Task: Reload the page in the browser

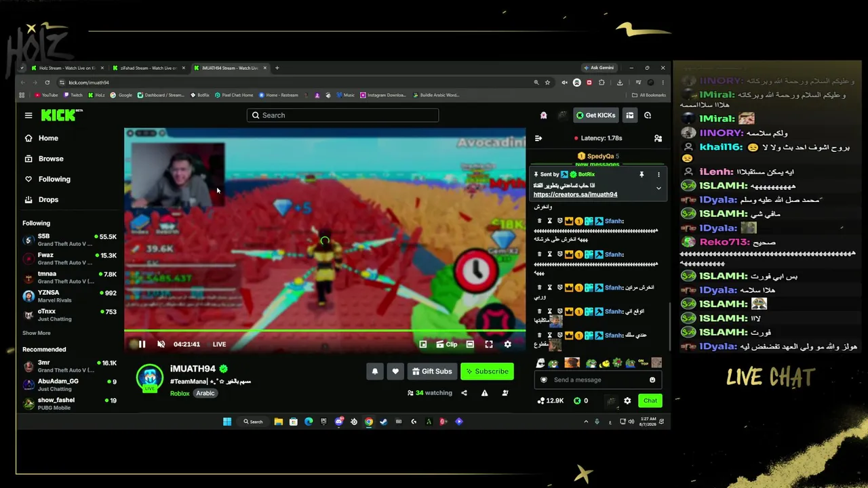Action: (x=47, y=83)
